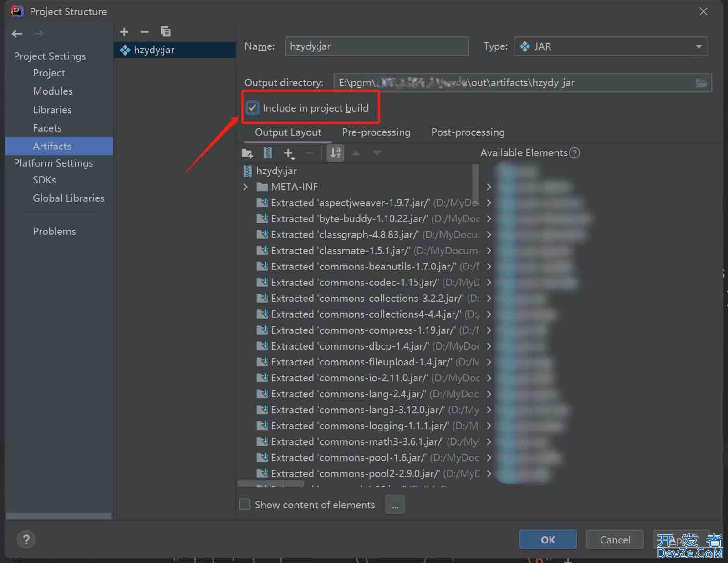The width and height of the screenshot is (728, 563).
Task: Browse for output directory folder
Action: tap(701, 83)
